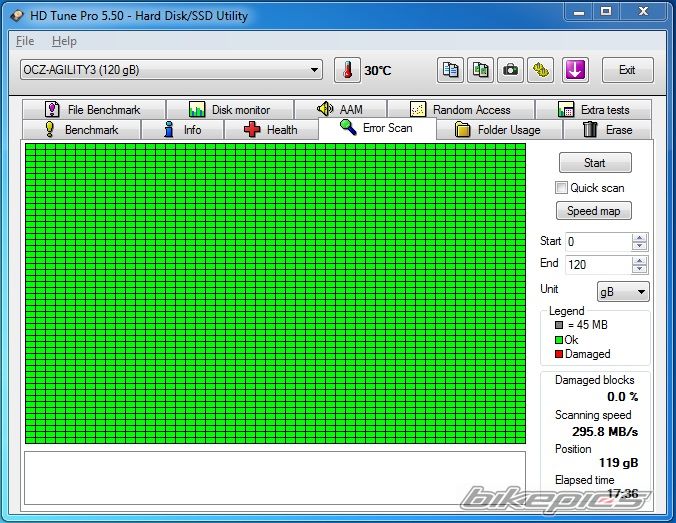The height and width of the screenshot is (523, 676).
Task: Click the thermometer temperature icon
Action: (x=347, y=70)
